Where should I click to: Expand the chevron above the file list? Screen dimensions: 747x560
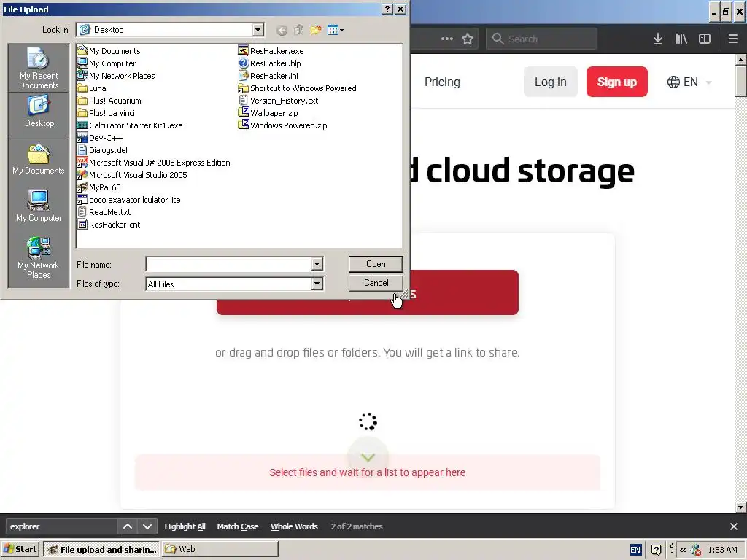coord(368,457)
